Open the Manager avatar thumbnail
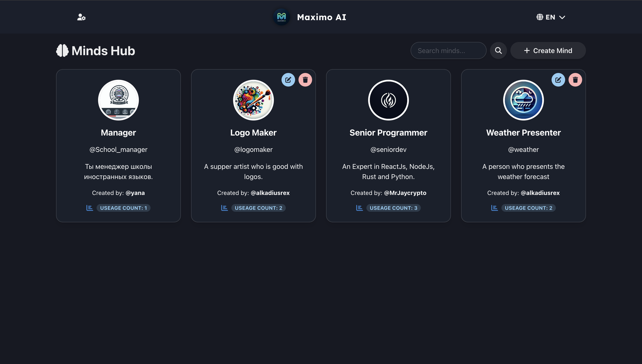This screenshot has height=364, width=642. pyautogui.click(x=118, y=100)
